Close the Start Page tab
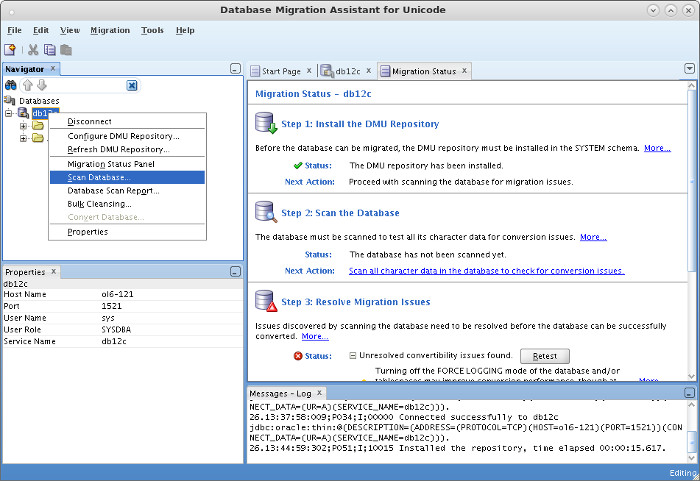The height and width of the screenshot is (481, 700). pyautogui.click(x=309, y=71)
